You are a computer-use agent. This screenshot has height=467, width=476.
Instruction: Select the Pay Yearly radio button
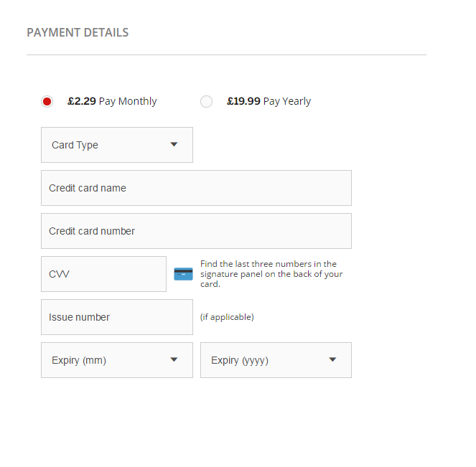(207, 102)
